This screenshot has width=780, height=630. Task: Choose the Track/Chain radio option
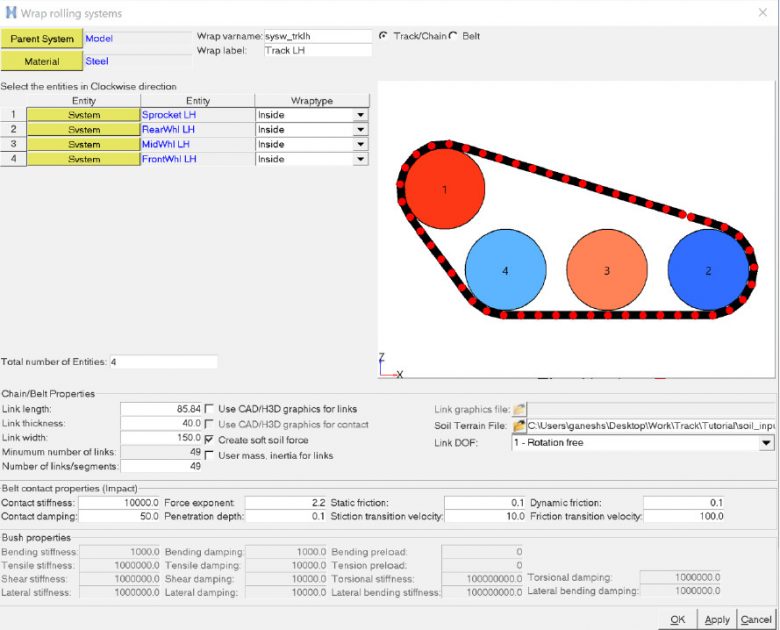[384, 36]
